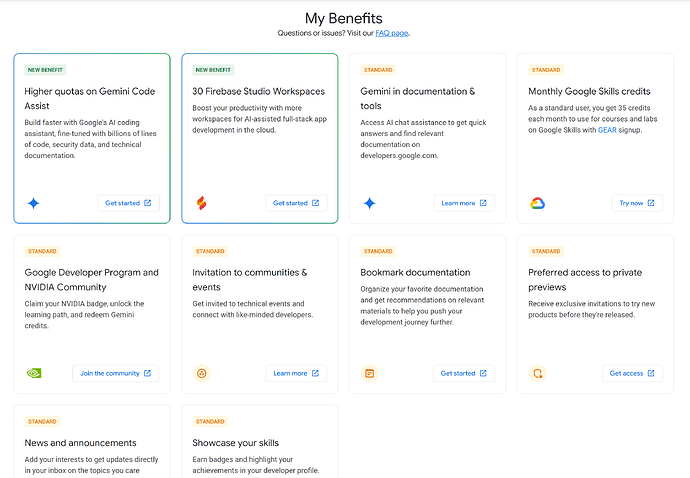
Task: Click the NVIDIA logo icon
Action: (34, 373)
